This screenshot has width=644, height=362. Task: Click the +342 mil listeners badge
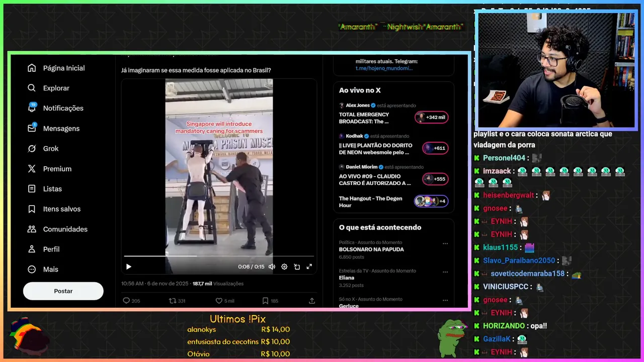tap(432, 117)
